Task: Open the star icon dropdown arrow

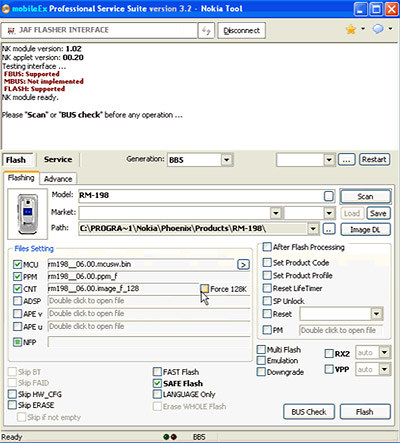Action: click(363, 29)
